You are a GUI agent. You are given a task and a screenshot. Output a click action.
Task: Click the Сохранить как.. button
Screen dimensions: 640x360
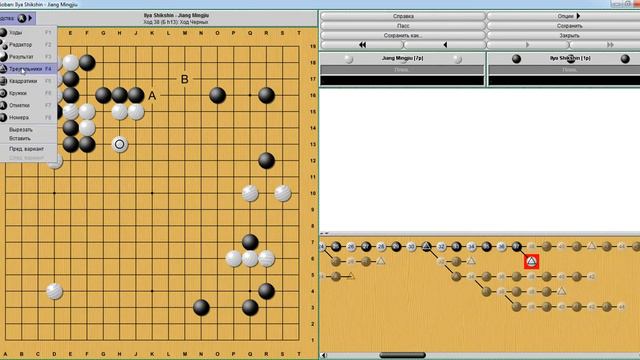click(403, 36)
